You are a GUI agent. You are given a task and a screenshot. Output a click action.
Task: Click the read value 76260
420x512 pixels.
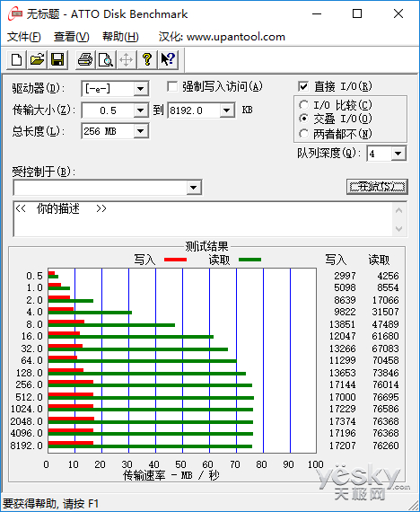coord(386,446)
